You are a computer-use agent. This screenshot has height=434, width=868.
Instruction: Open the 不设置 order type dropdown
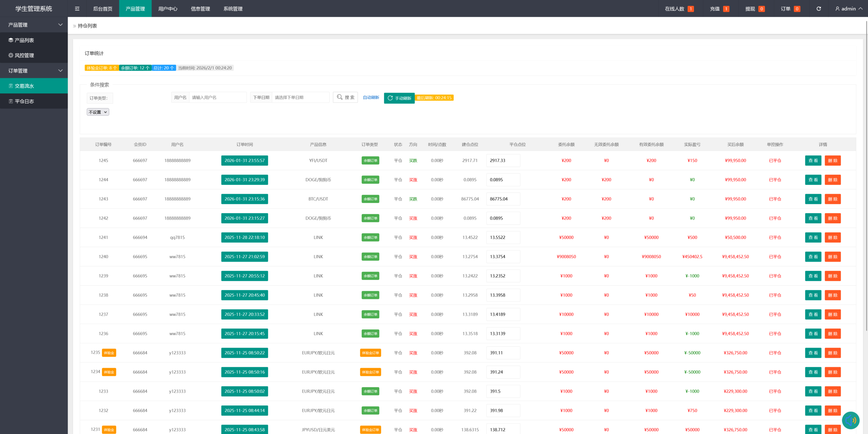(x=98, y=112)
